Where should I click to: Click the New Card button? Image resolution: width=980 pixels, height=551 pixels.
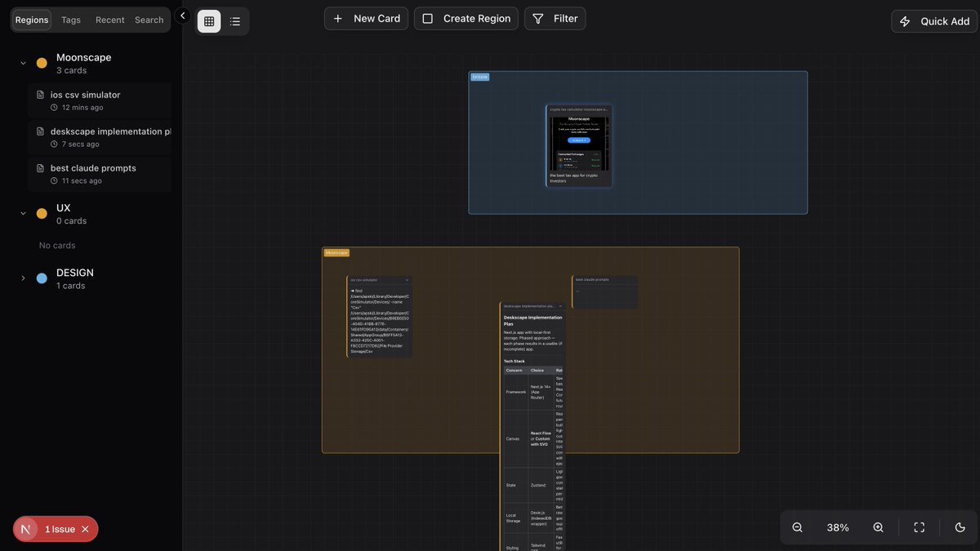tap(366, 18)
